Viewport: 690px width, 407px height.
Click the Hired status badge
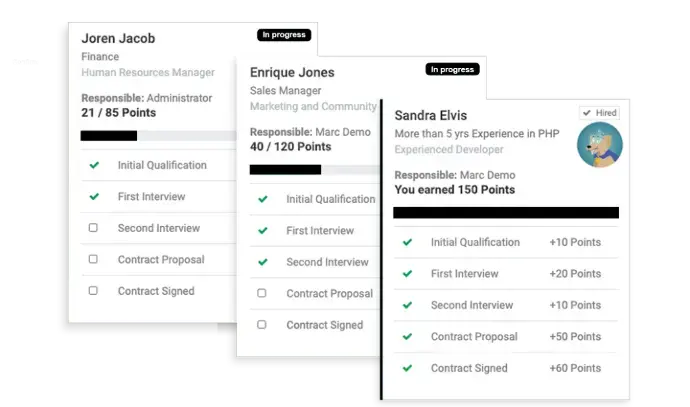[599, 113]
